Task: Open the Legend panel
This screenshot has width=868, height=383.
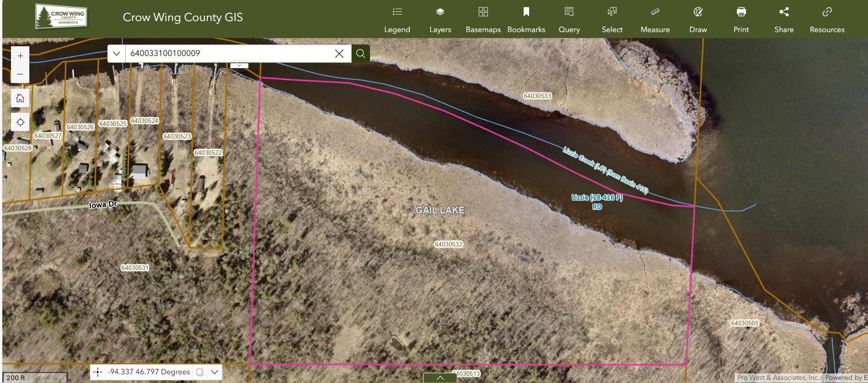Action: pos(397,20)
